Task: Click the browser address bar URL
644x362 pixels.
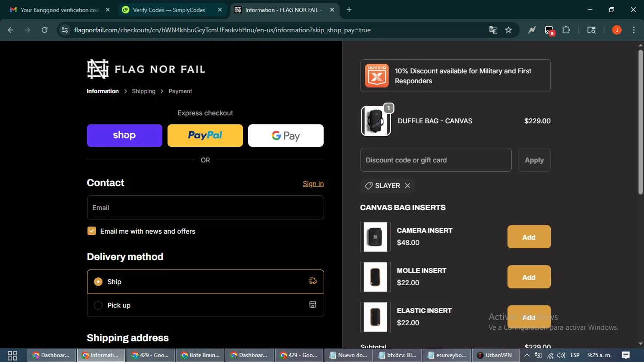Action: tap(222, 30)
